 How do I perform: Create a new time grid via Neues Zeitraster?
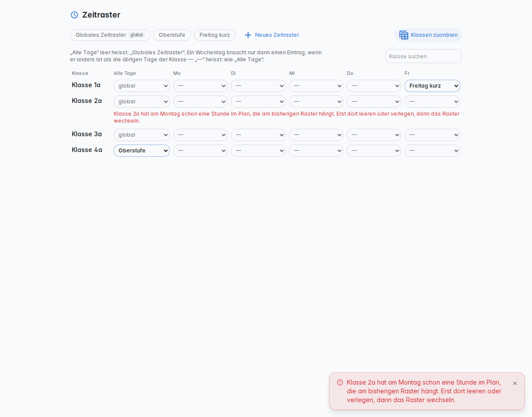[x=272, y=35]
